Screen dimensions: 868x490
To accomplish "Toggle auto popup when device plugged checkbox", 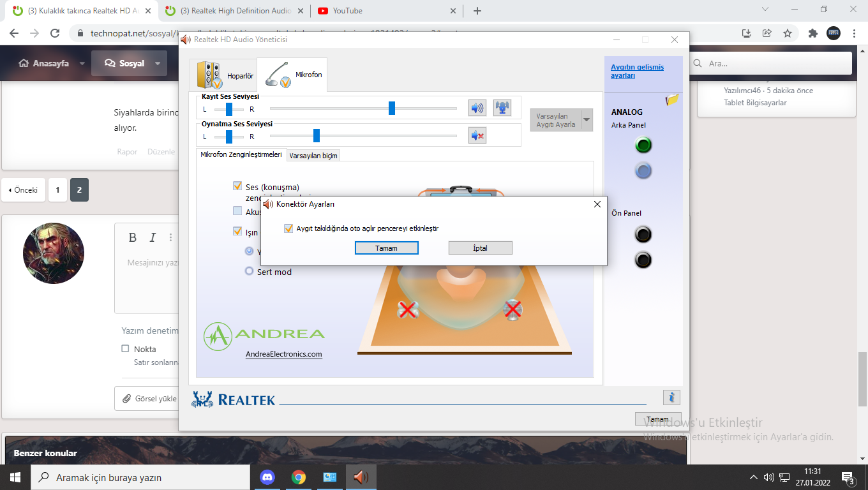I will (288, 228).
